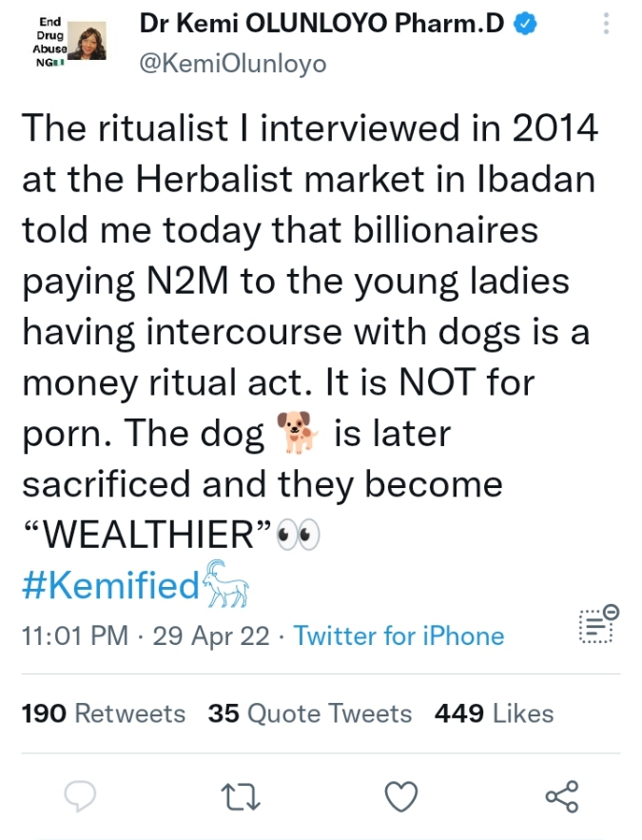View the 190 Retweets list
This screenshot has width=642, height=840.
104,713
